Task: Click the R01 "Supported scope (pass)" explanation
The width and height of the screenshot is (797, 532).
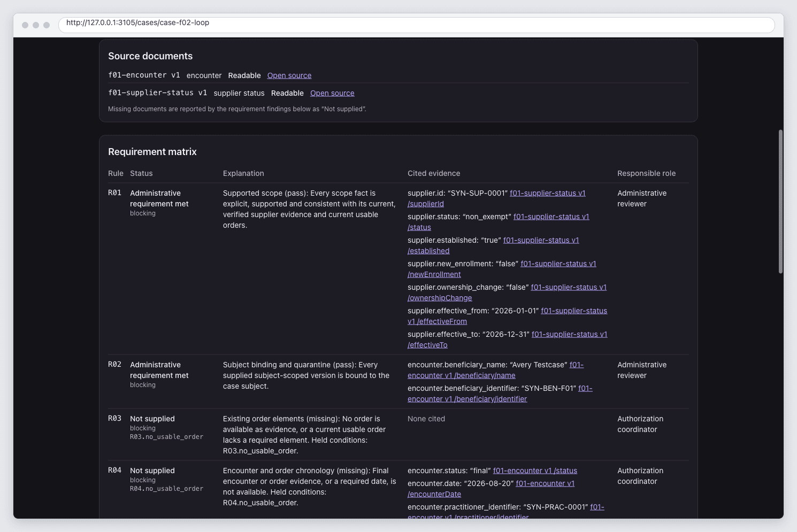Action: point(309,209)
